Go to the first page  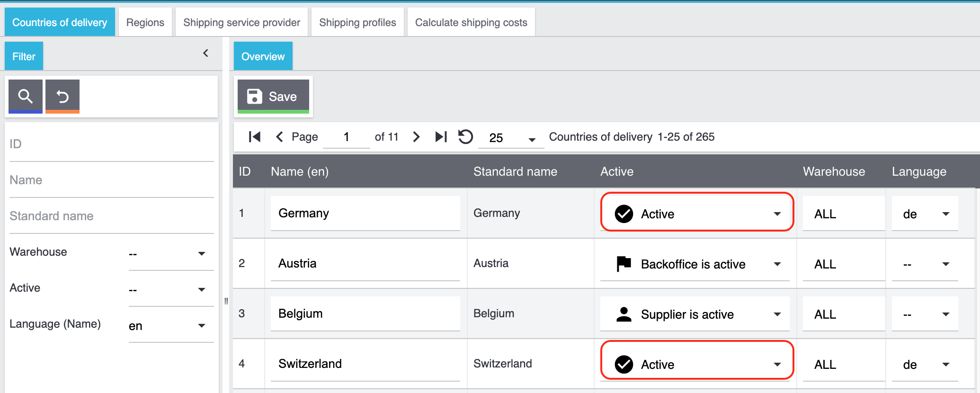[254, 137]
